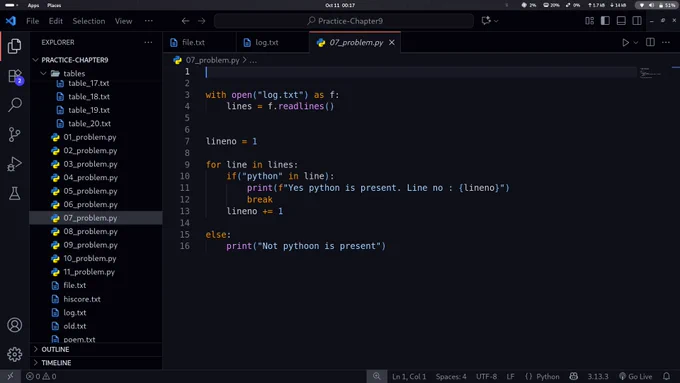The height and width of the screenshot is (383, 680).
Task: Open the Edit menu
Action: (x=56, y=21)
